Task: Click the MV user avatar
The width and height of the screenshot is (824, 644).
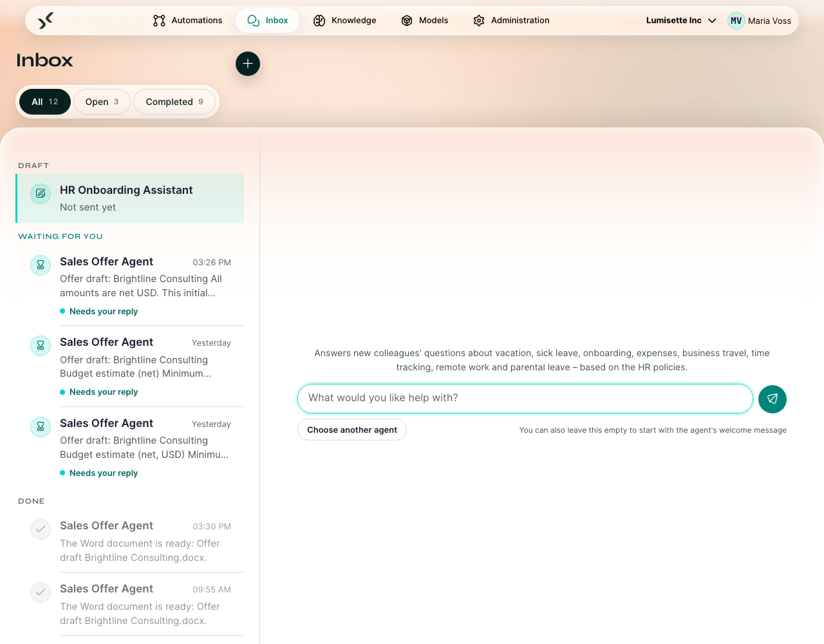Action: 736,21
